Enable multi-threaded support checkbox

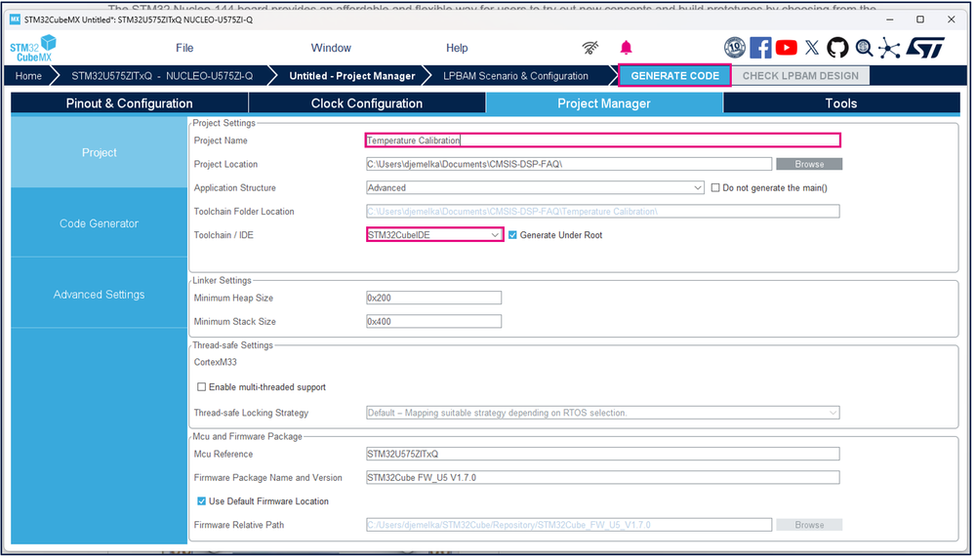coord(201,387)
